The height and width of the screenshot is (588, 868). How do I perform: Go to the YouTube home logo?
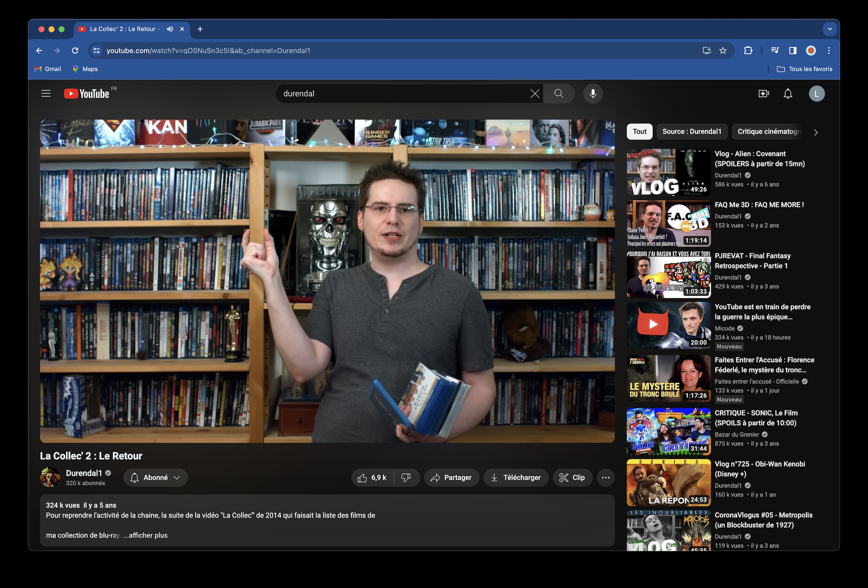click(87, 93)
